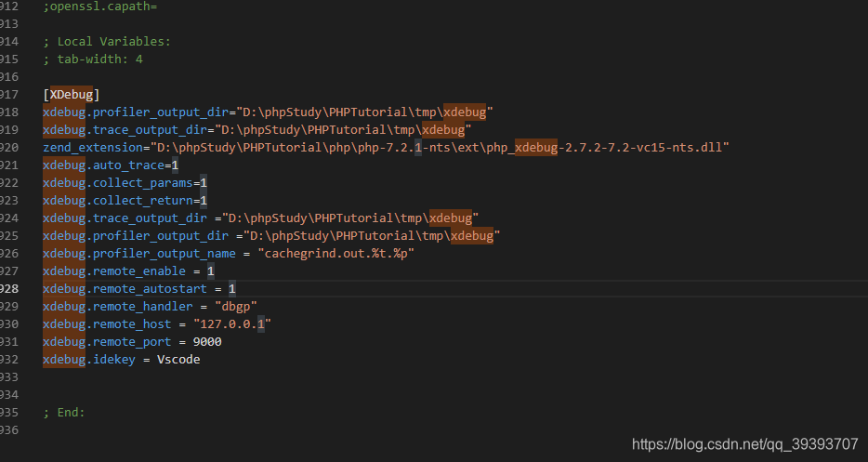Click the xdebug.remote_enable key

(x=114, y=271)
